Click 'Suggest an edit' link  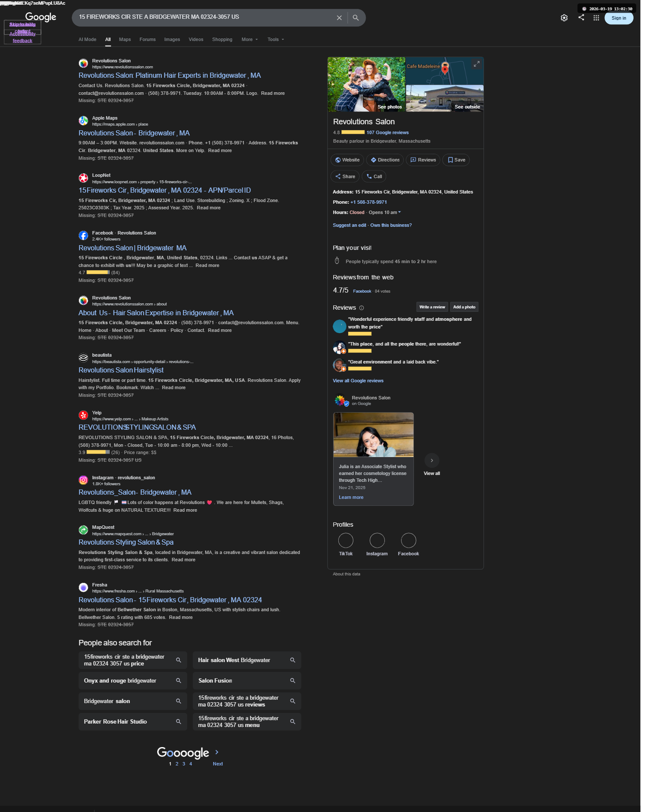pos(349,226)
